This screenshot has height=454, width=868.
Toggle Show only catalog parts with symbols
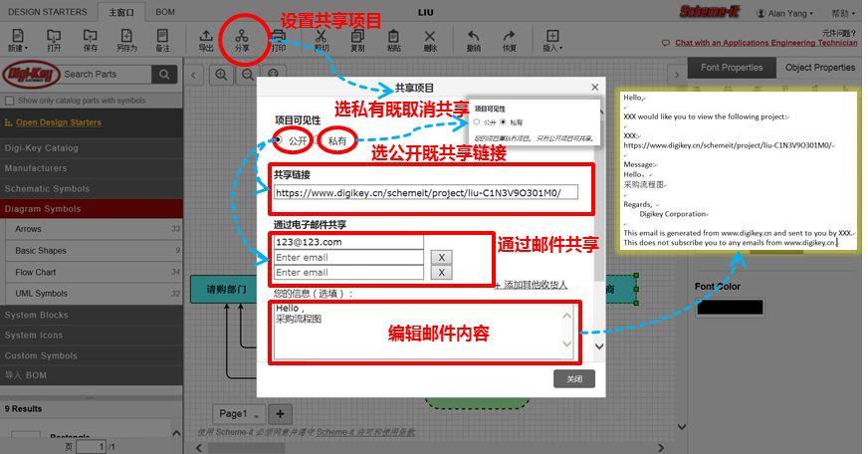[9, 101]
